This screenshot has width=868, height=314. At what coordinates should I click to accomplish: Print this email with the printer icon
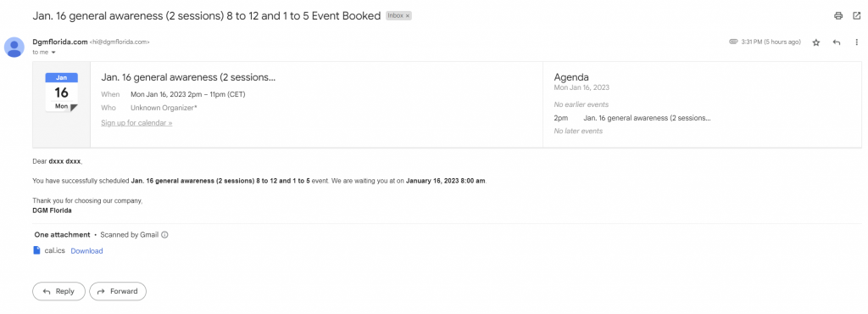pyautogui.click(x=838, y=15)
